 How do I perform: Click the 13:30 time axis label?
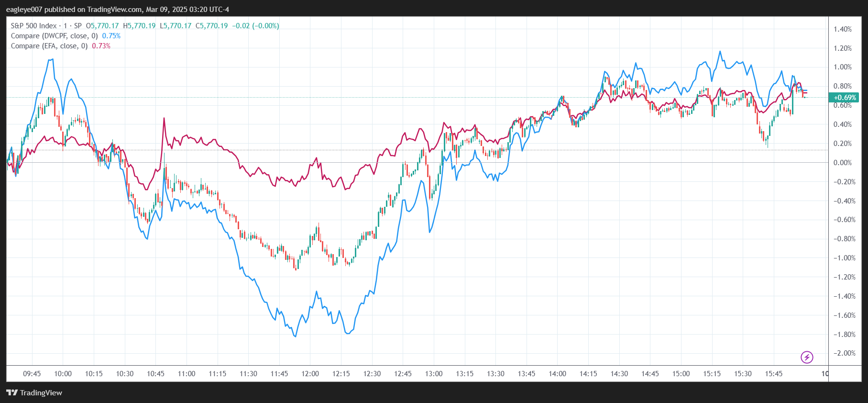(x=495, y=374)
